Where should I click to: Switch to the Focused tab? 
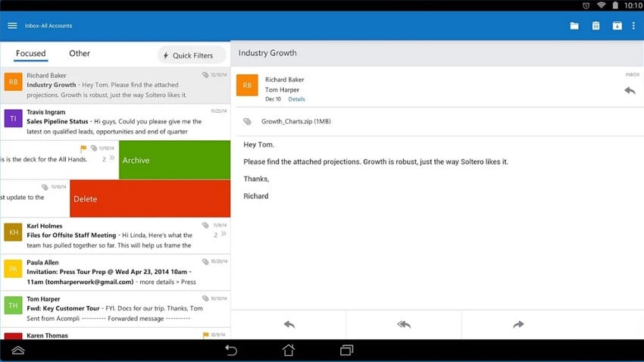[x=31, y=53]
